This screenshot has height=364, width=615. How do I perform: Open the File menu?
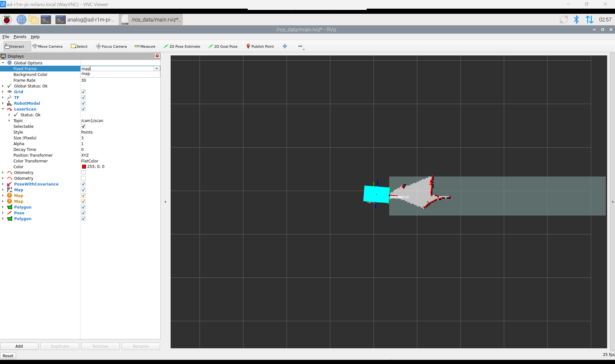click(x=6, y=37)
